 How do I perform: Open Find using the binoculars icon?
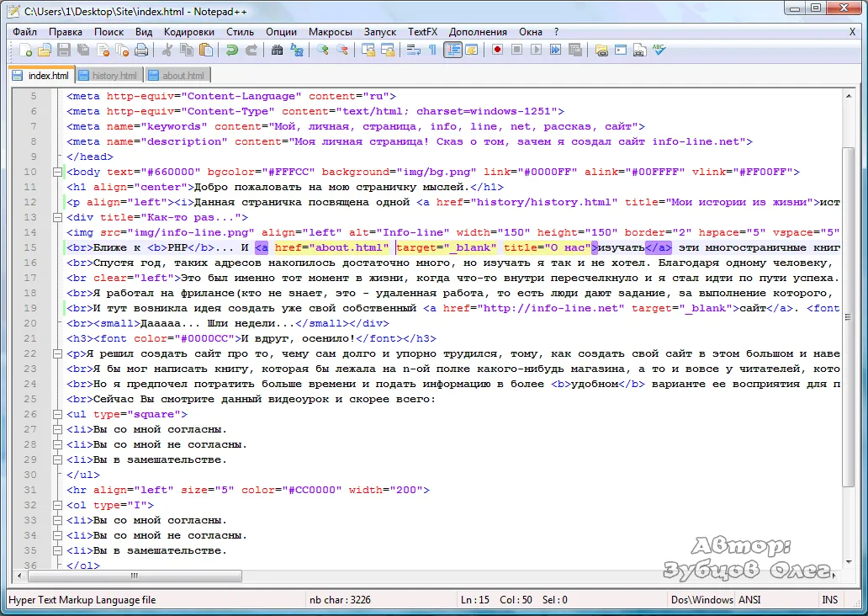[x=277, y=50]
